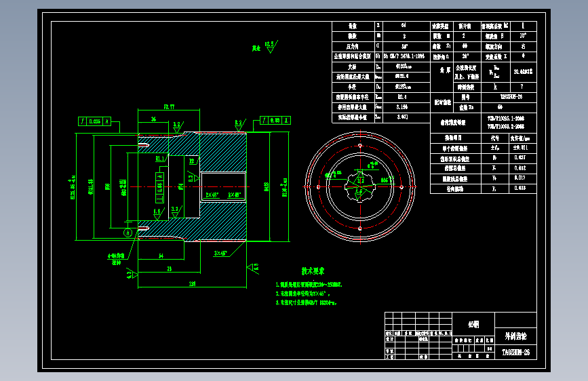Click the 'GB/T10095.1-2008' accuracy standard text
This screenshot has width=588, height=381.
click(506, 118)
